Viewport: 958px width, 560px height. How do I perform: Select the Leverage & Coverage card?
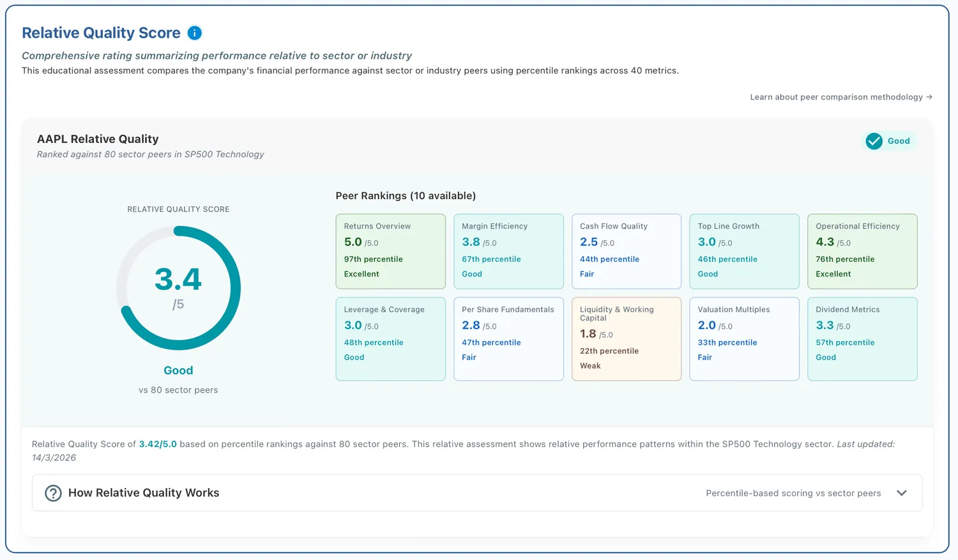[x=391, y=339]
